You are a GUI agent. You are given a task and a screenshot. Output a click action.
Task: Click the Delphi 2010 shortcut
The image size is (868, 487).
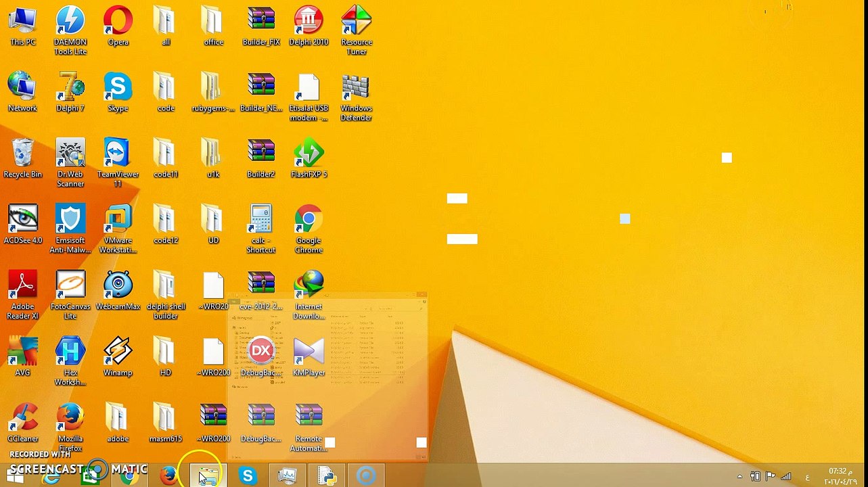pos(309,27)
